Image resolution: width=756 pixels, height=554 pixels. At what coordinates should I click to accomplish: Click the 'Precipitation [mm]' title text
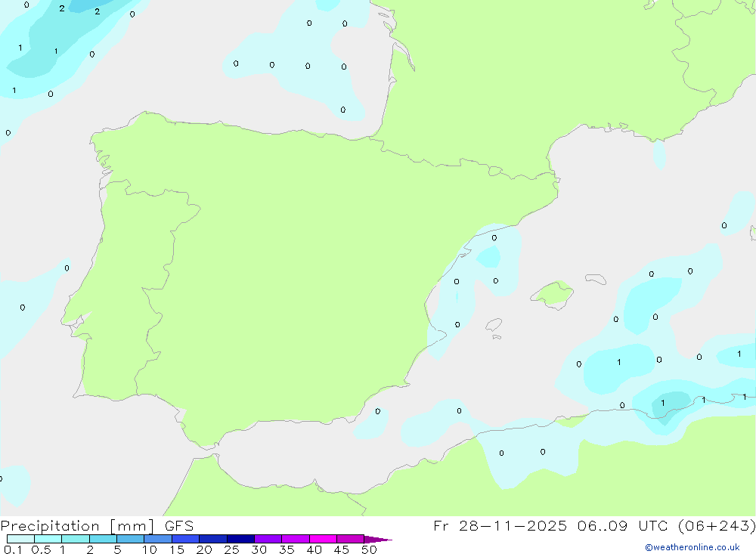tap(77, 526)
